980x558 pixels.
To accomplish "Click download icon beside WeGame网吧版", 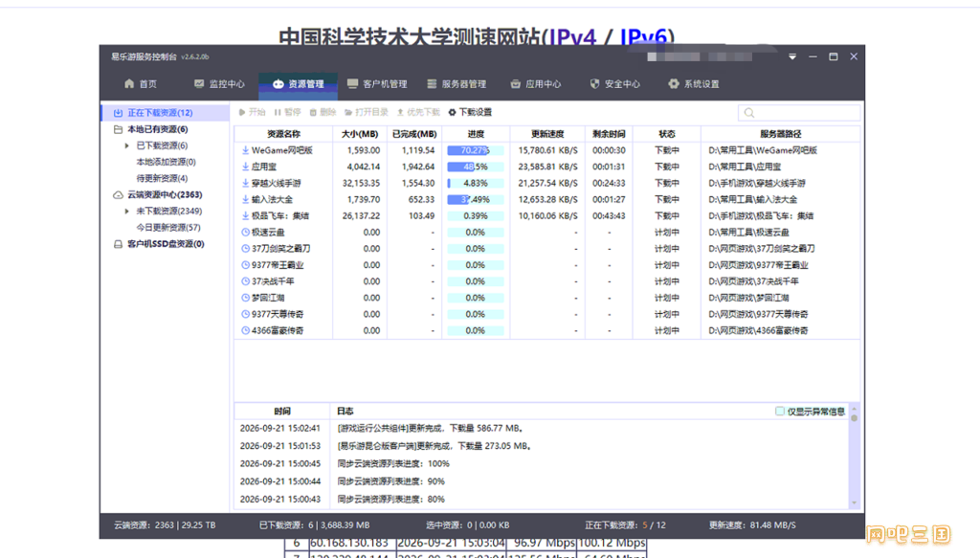I will click(245, 150).
